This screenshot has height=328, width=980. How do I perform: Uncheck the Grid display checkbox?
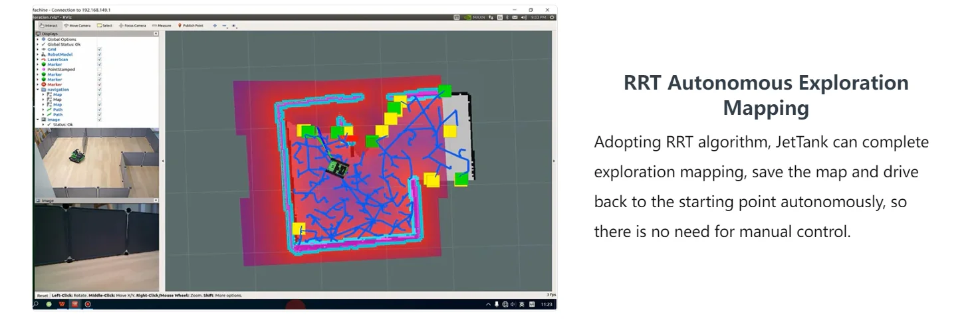click(x=99, y=49)
